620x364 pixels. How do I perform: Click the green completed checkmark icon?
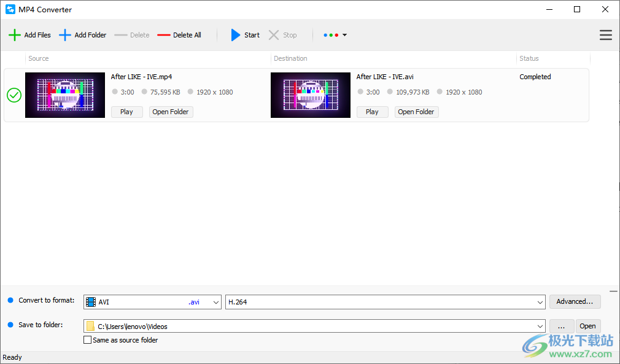tap(14, 95)
